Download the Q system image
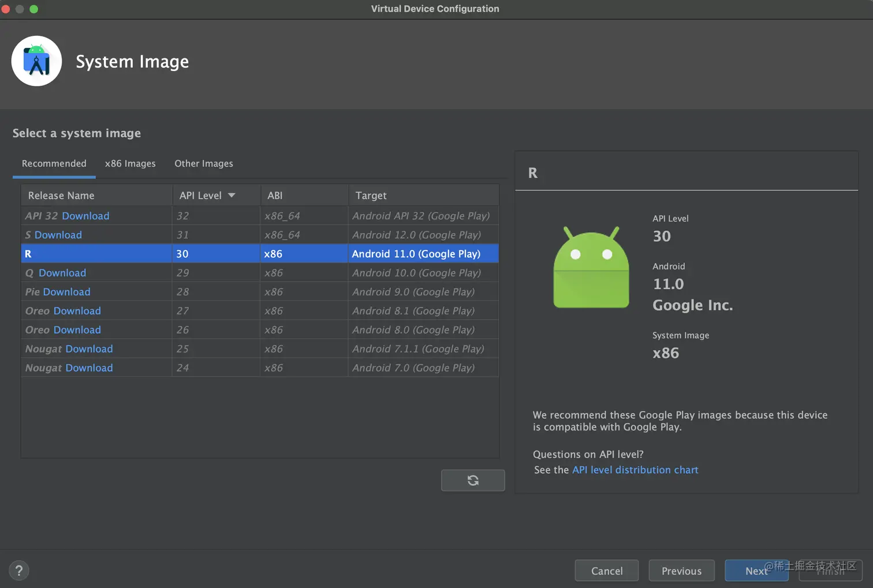The image size is (873, 588). pos(62,273)
